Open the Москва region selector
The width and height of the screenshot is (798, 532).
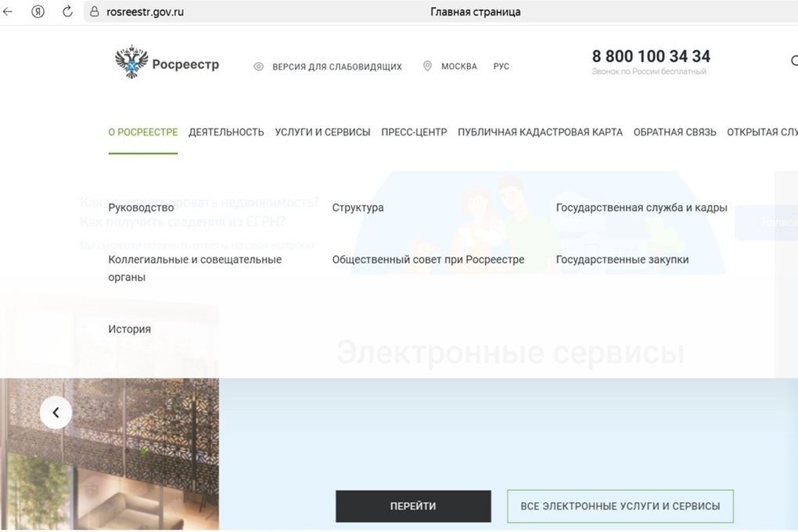pos(459,66)
